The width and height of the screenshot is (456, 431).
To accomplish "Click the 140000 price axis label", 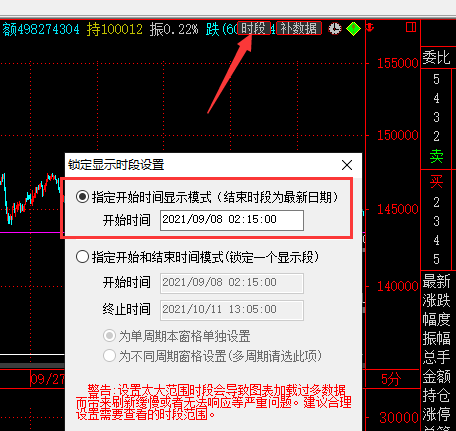I will click(397, 286).
